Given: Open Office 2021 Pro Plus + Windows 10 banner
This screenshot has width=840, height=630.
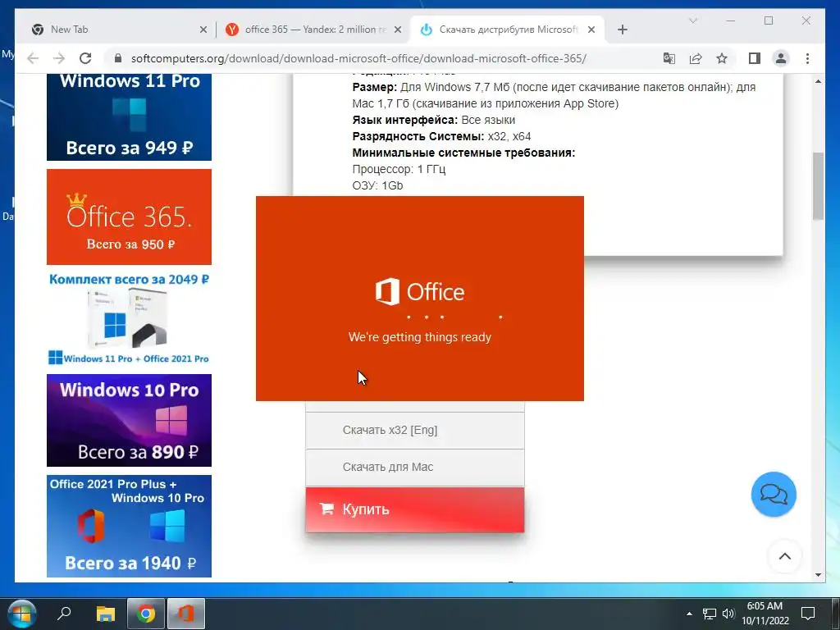Looking at the screenshot, I should (129, 526).
